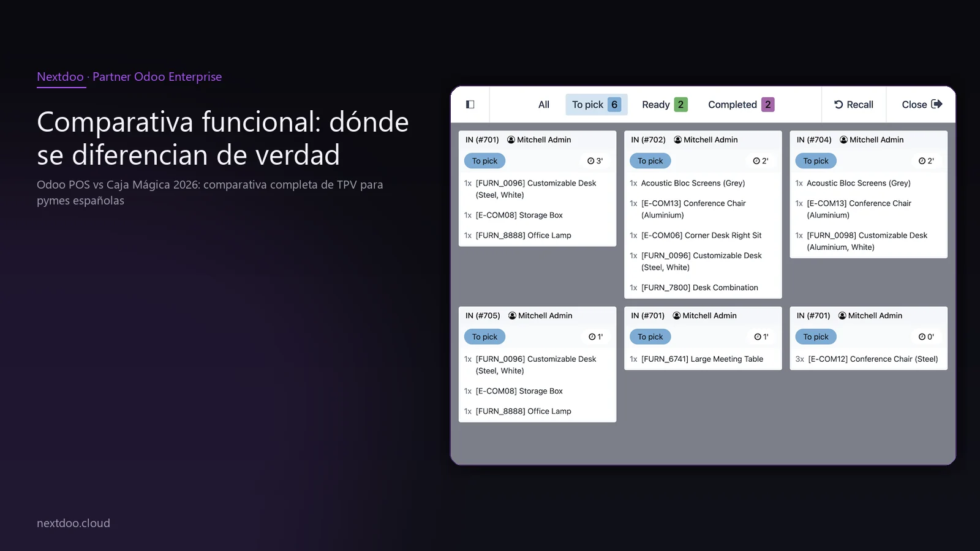Image resolution: width=980 pixels, height=551 pixels.
Task: Click the Completed count badge 2
Action: click(768, 105)
